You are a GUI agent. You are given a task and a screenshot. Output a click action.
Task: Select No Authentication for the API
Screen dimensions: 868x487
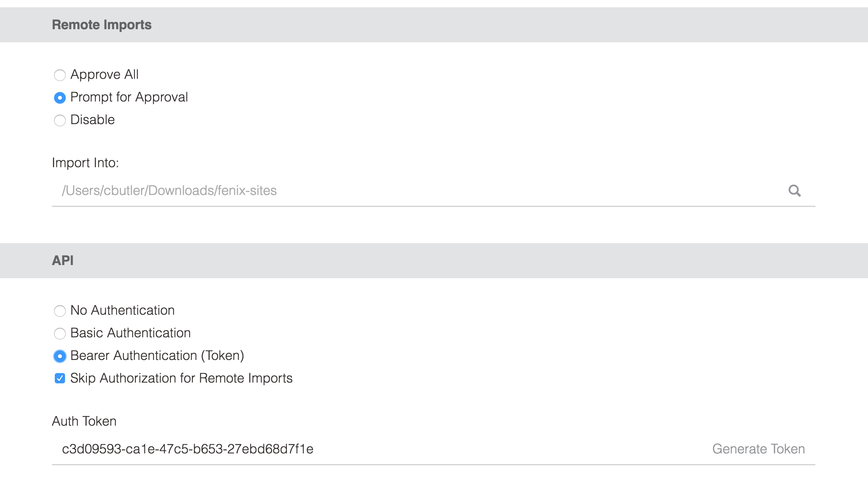coord(60,311)
